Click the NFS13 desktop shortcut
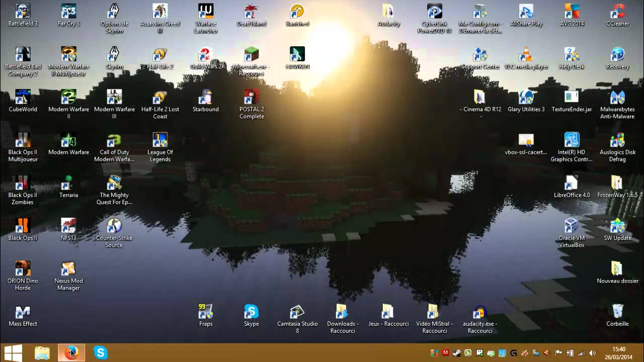The width and height of the screenshot is (644, 362). (x=68, y=225)
